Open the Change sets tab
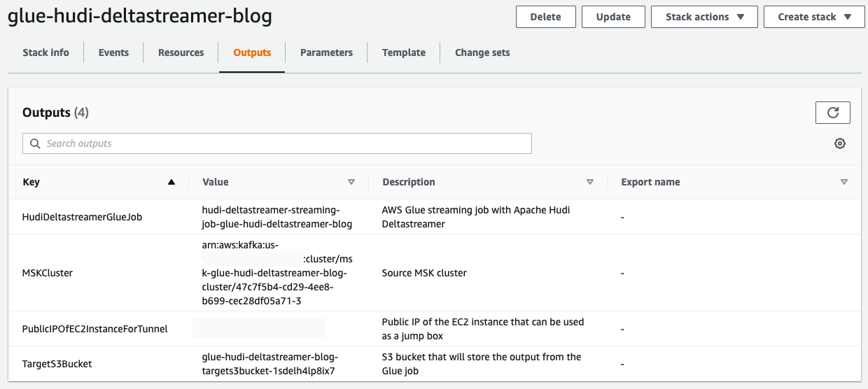Image resolution: width=868 pixels, height=389 pixels. coord(482,52)
